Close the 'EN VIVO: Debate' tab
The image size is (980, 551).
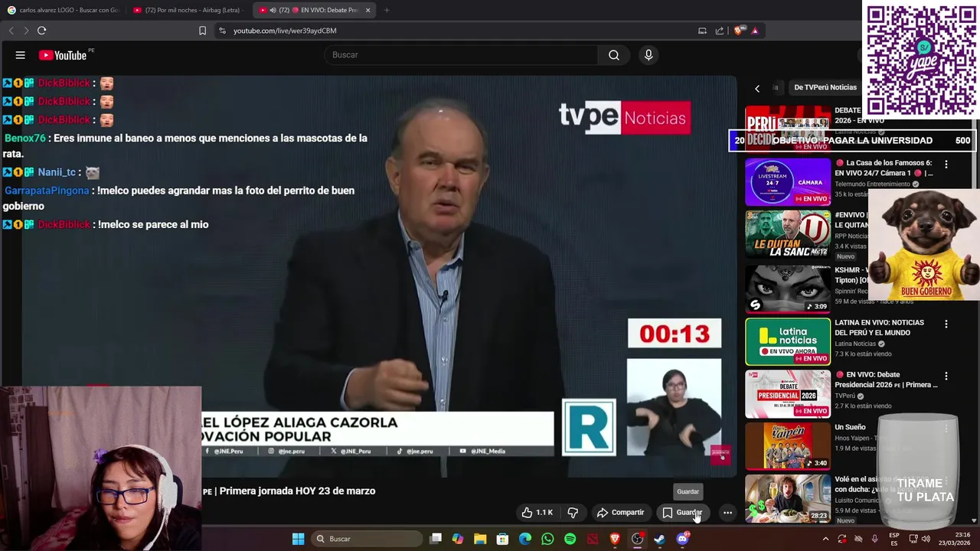click(367, 10)
